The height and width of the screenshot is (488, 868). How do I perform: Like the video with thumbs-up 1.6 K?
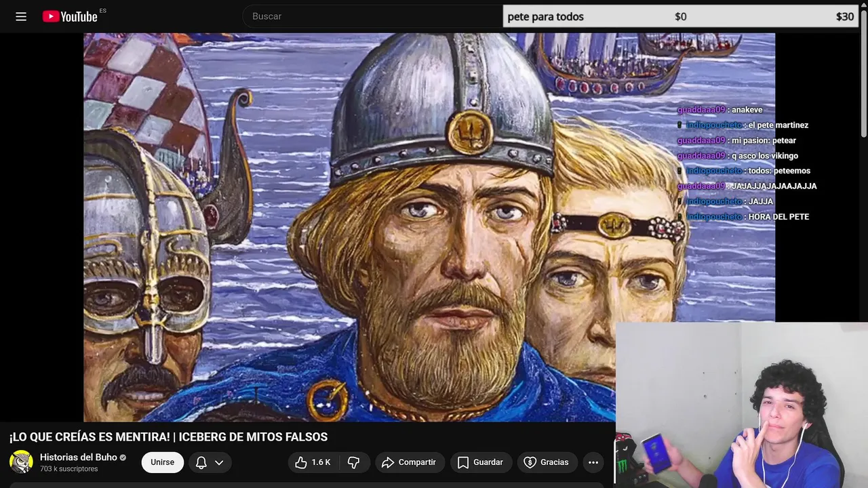point(313,462)
